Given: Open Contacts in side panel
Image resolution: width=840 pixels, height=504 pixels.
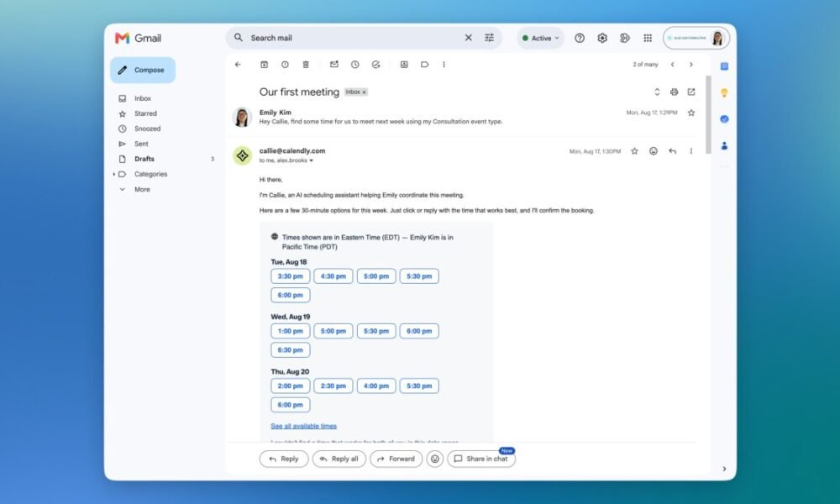Looking at the screenshot, I should 724,145.
